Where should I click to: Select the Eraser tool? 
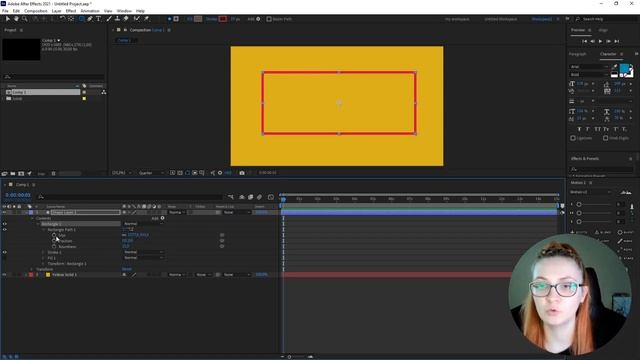point(126,19)
